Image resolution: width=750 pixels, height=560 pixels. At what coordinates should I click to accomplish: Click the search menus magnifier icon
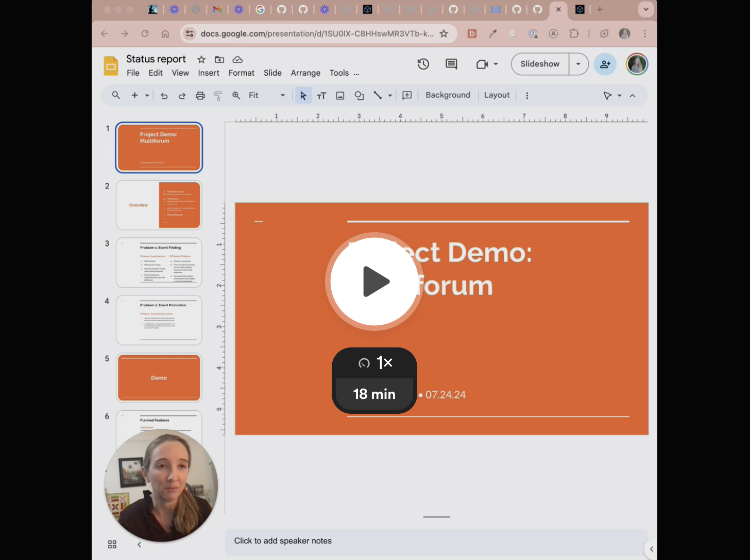coord(116,95)
